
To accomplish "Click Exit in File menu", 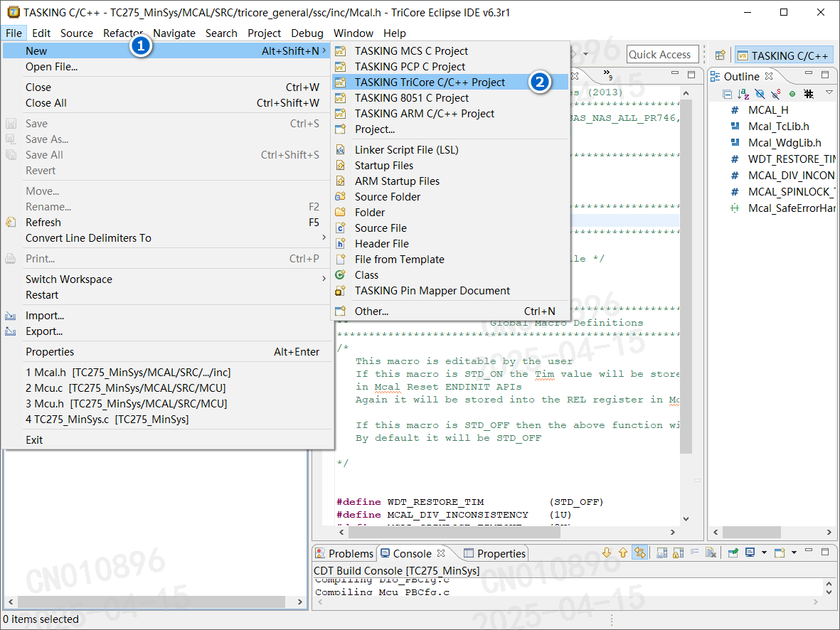I will [167, 440].
